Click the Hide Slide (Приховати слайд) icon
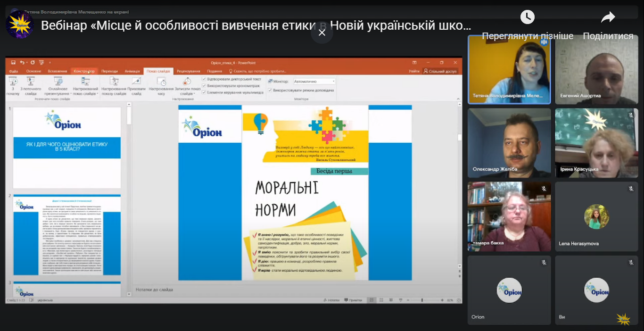Viewport: 644px width, 331px height. click(x=136, y=82)
